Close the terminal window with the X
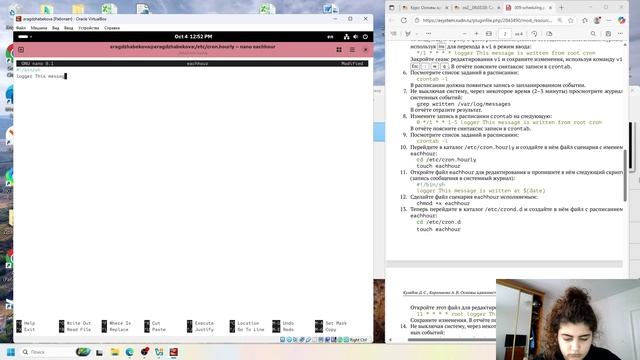Screen dimensions: 640x360 (366, 50)
